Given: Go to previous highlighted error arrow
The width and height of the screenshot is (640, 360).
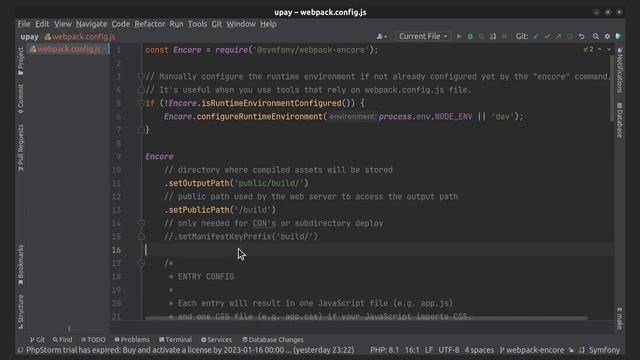Looking at the screenshot, I should point(600,49).
